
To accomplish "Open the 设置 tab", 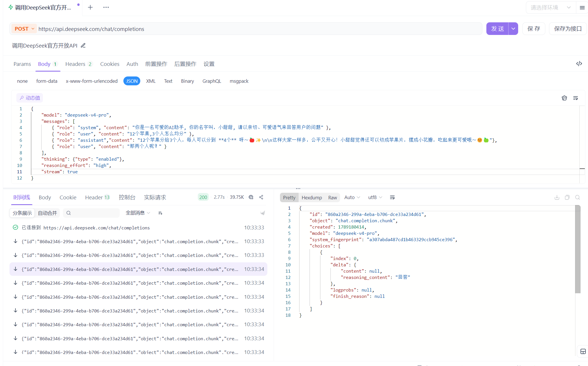I will coord(209,64).
